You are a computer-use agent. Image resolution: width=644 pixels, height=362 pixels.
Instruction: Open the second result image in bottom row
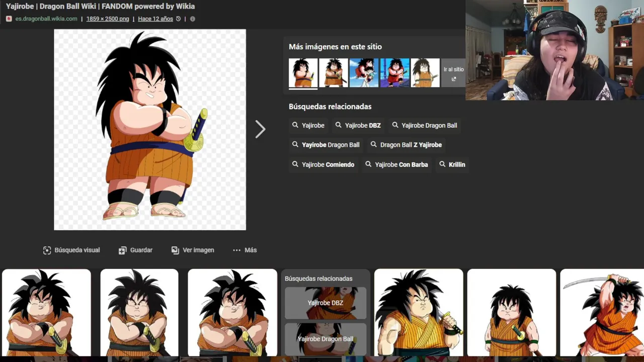coord(139,313)
